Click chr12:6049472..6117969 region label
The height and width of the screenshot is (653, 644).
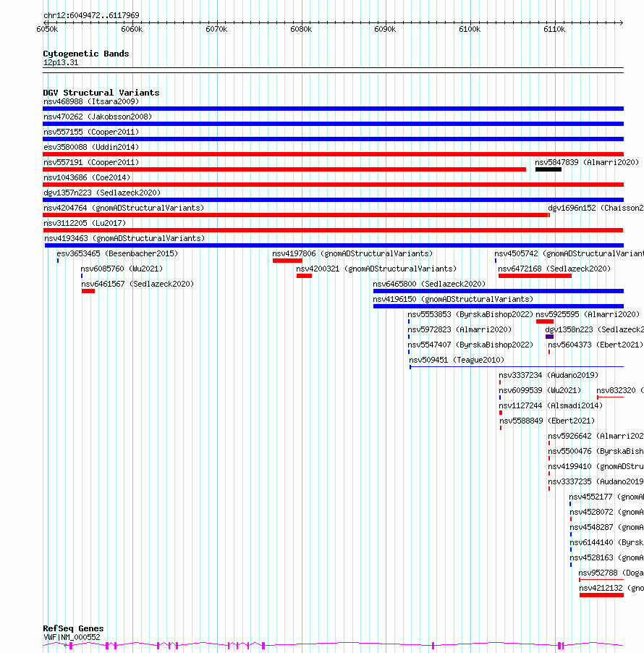coord(91,15)
